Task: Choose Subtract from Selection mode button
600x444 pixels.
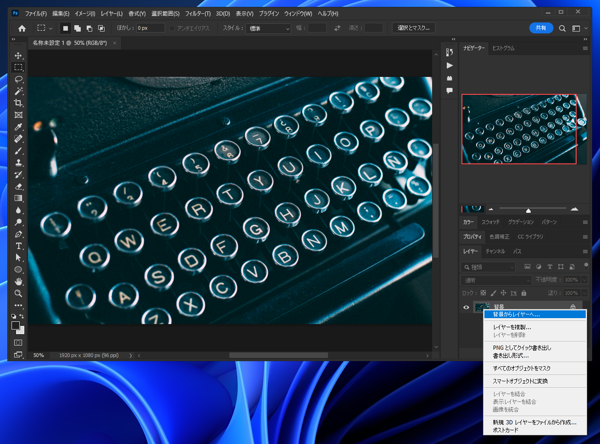Action: pyautogui.click(x=89, y=28)
